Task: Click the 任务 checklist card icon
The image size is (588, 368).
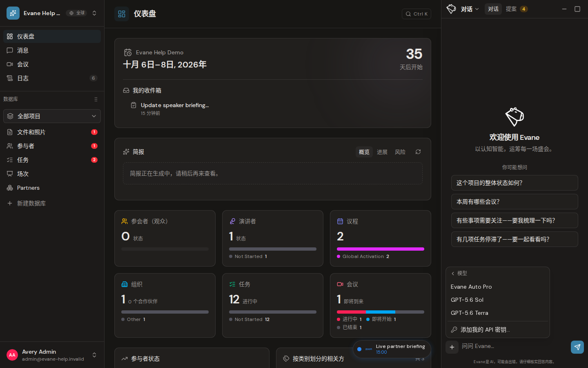Action: (x=232, y=284)
